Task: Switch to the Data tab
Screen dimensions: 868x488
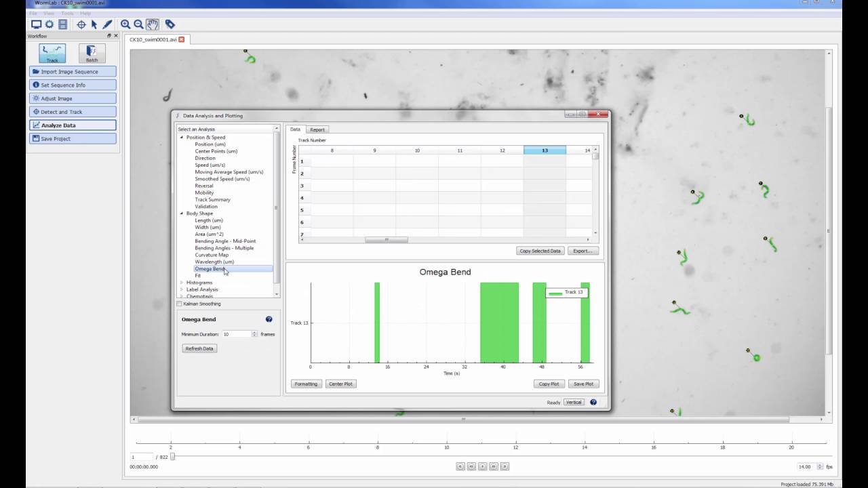Action: [x=295, y=129]
